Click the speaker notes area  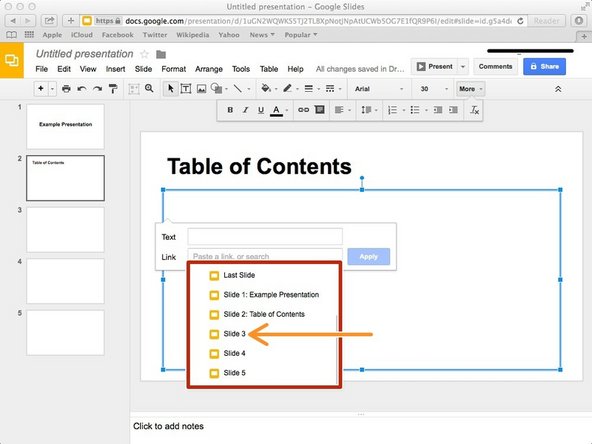click(361, 430)
